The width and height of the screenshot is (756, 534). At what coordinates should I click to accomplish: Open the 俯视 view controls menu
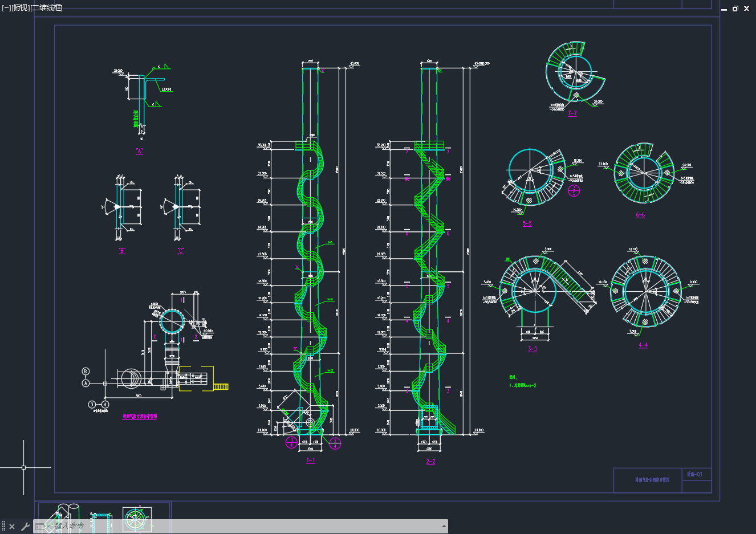pyautogui.click(x=21, y=7)
